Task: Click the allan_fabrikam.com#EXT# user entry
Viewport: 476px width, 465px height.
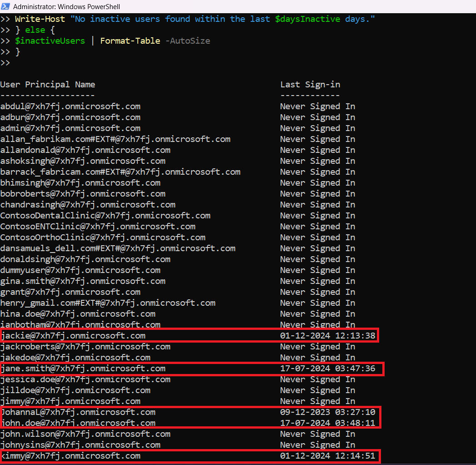Action: [x=115, y=139]
